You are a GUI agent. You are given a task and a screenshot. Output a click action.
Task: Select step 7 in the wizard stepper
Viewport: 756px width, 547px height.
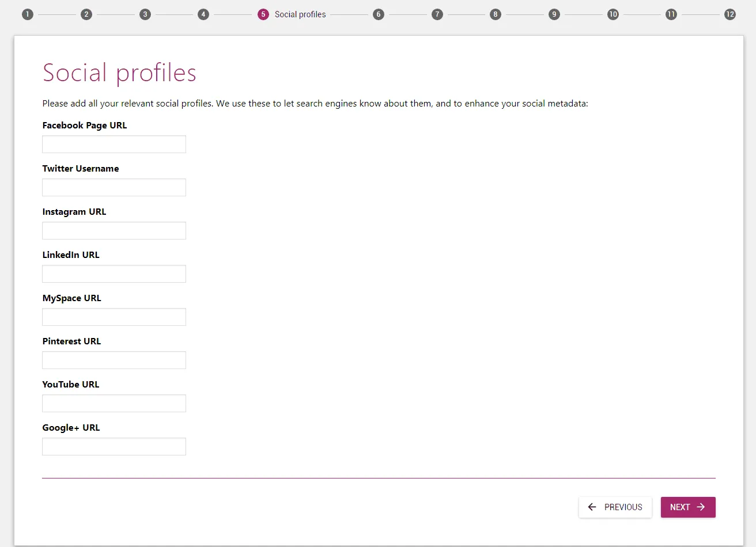tap(437, 14)
